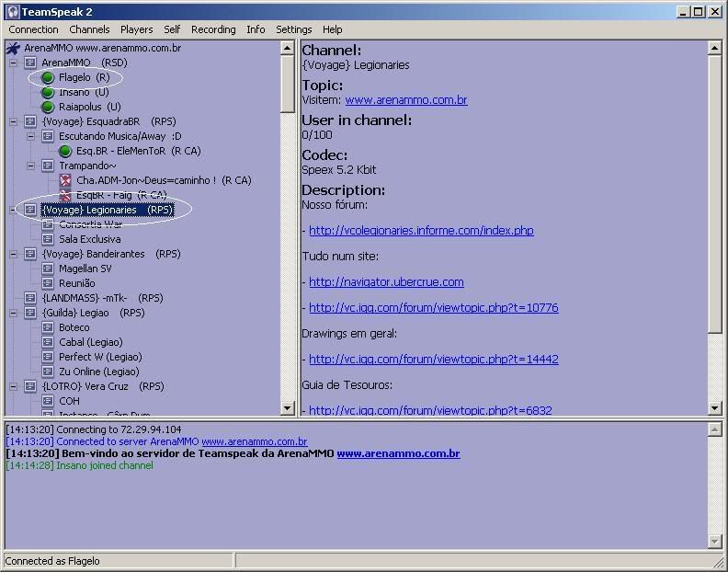Screen dimensions: 728x572
Task: Click the channel icon of Cabal (Legiao)
Action: point(48,342)
